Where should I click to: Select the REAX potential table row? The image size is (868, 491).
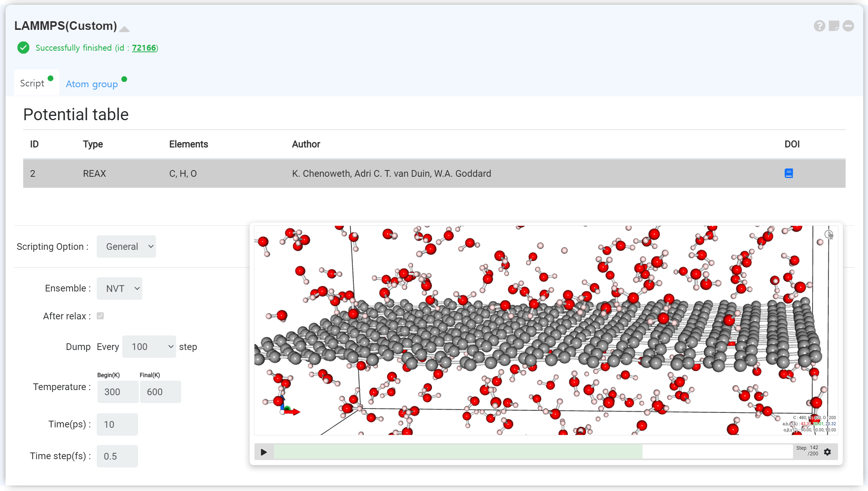(x=434, y=173)
